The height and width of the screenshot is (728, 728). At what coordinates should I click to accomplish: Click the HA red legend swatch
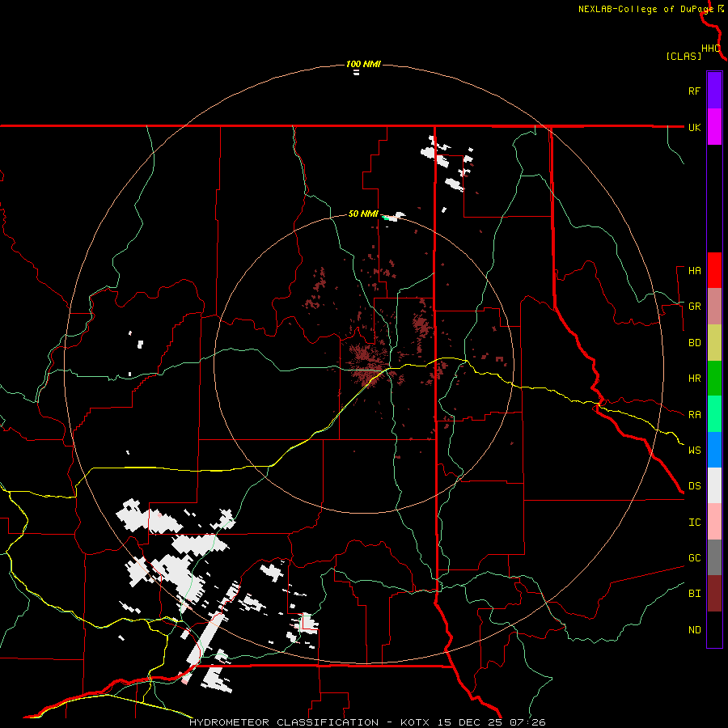tap(714, 270)
